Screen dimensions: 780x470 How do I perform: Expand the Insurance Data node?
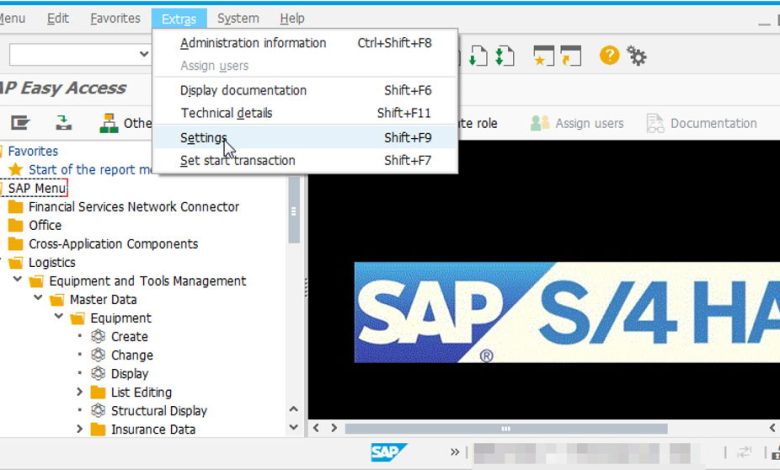click(79, 429)
